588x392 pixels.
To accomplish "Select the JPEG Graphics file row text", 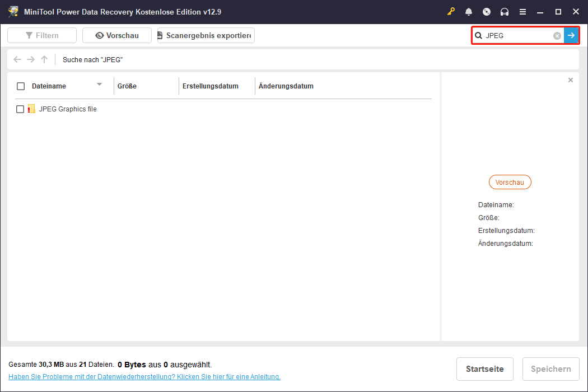I will point(68,109).
